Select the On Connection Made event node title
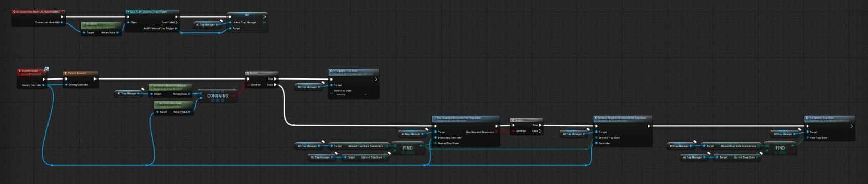The width and height of the screenshot is (868, 184). tap(38, 11)
